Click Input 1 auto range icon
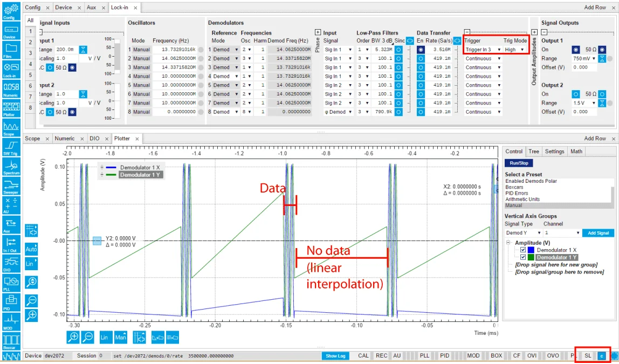Viewport: 619px width, 364px height. click(x=83, y=50)
